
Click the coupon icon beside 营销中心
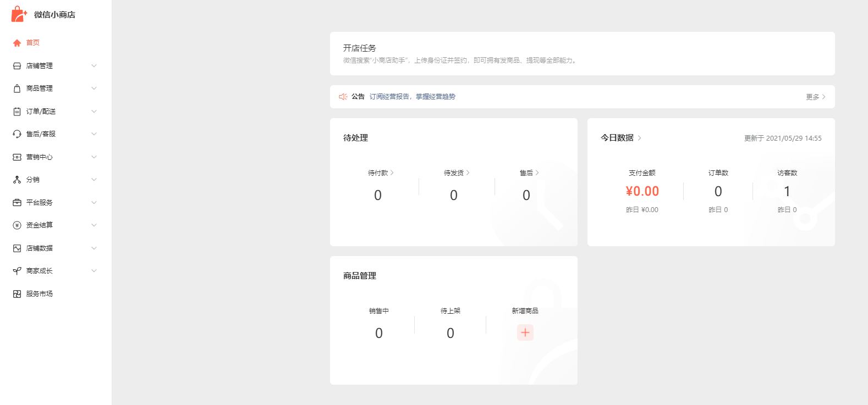17,157
